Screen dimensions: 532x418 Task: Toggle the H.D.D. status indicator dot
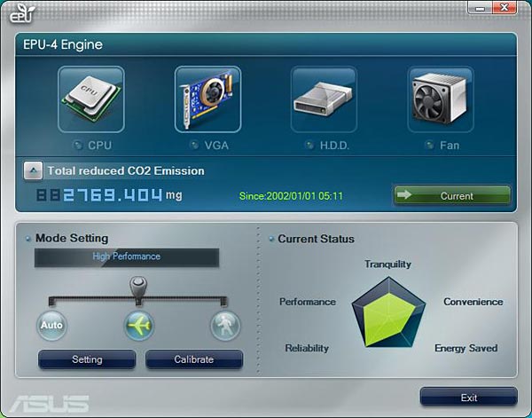(309, 146)
